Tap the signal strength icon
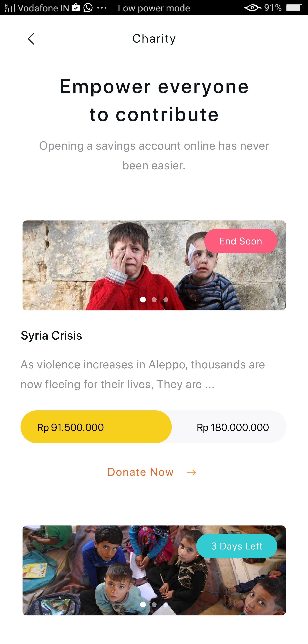308x644 pixels. 10,8
